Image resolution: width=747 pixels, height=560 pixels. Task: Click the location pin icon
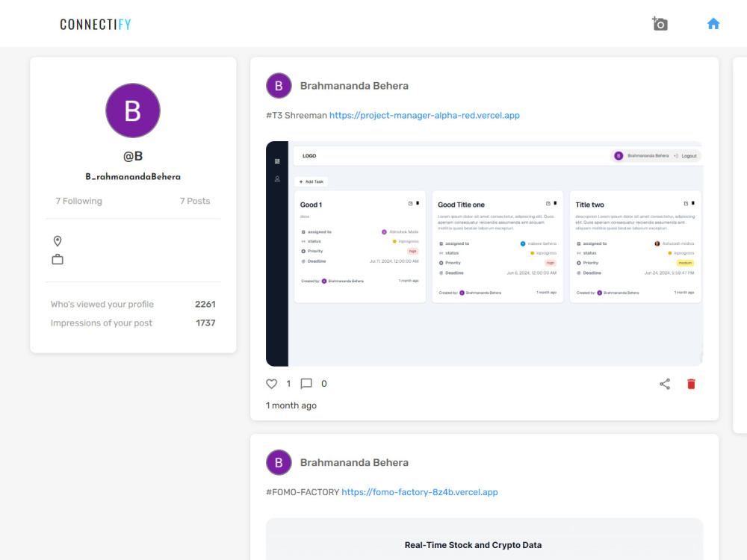point(58,241)
